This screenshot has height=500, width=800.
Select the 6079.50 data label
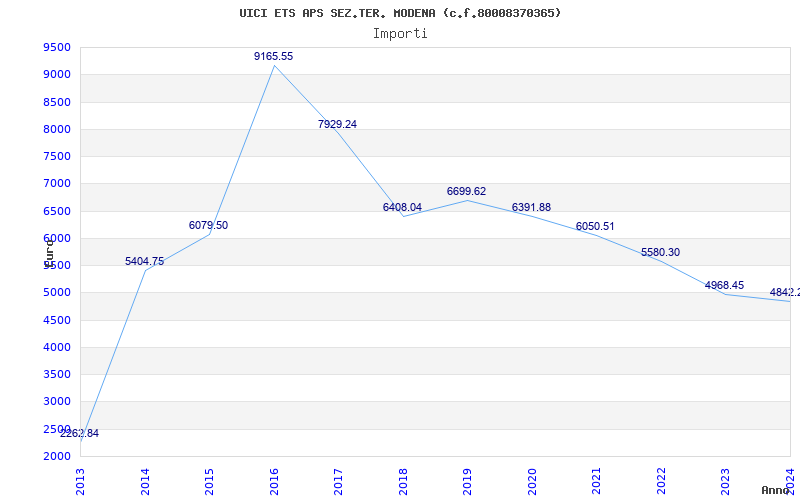[x=208, y=225]
